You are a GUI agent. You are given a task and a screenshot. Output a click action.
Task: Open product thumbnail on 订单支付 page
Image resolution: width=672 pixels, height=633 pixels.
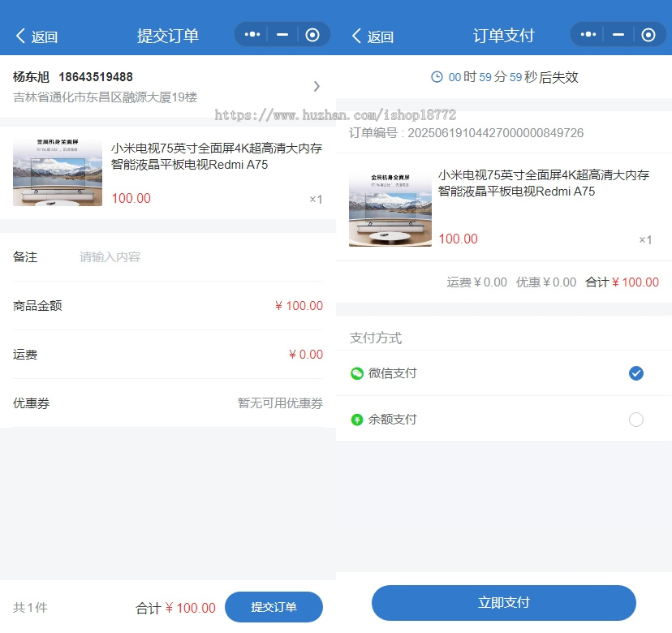390,209
